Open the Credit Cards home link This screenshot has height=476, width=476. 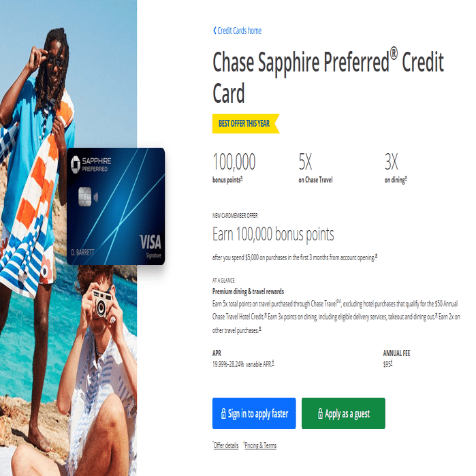click(239, 31)
